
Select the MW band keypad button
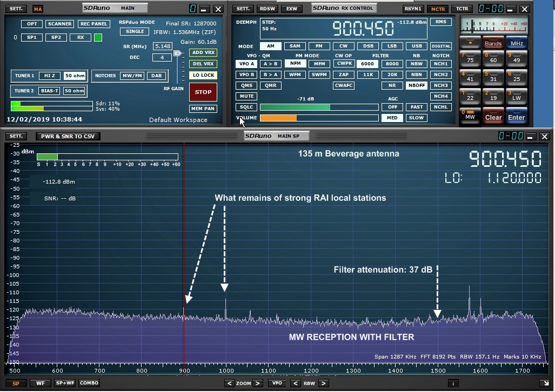click(470, 116)
